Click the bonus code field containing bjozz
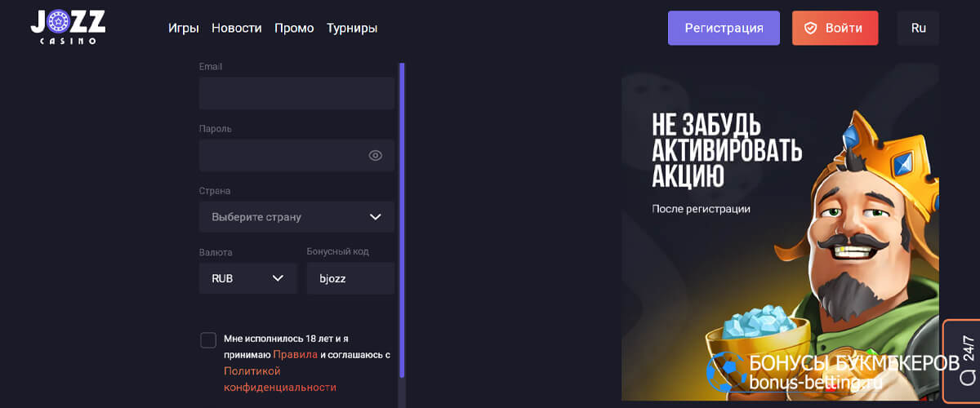The height and width of the screenshot is (408, 980). 350,278
